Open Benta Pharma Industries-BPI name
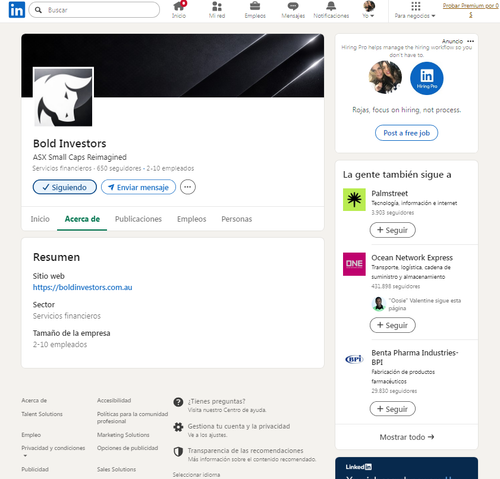The width and height of the screenshot is (500, 479). 415,357
